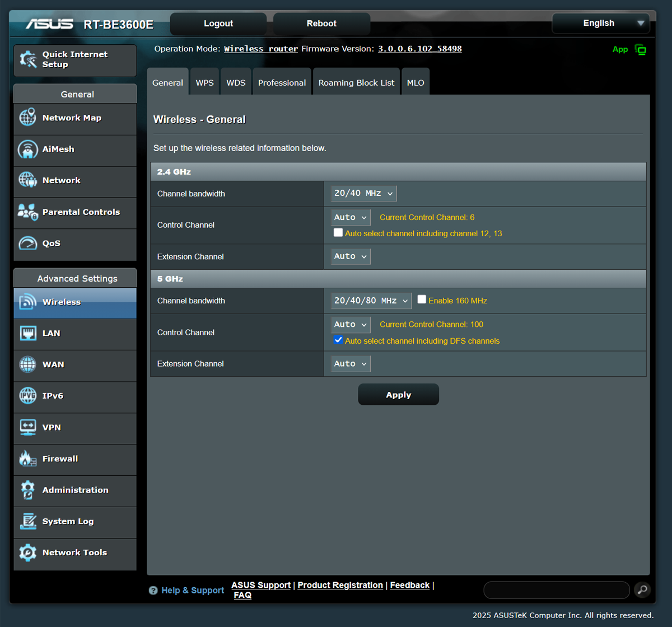Click the Parental Controls icon

pos(28,212)
